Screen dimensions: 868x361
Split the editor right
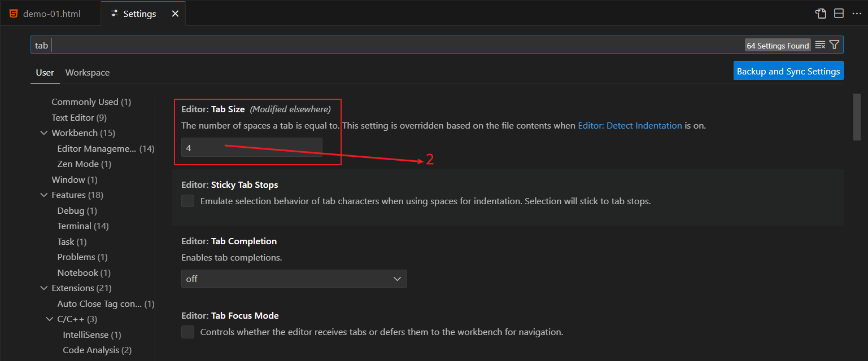point(839,14)
